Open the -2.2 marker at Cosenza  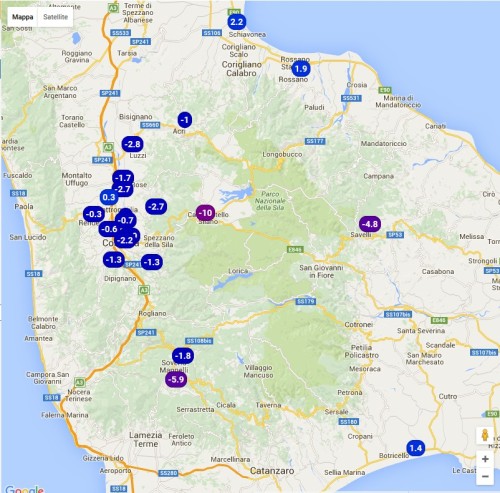[125, 240]
